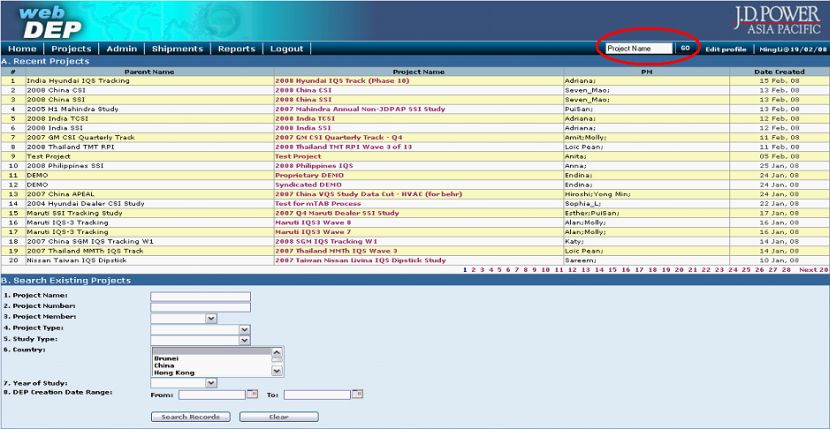
Task: Select parent name India Hyundai IQS Tracking
Action: point(78,81)
